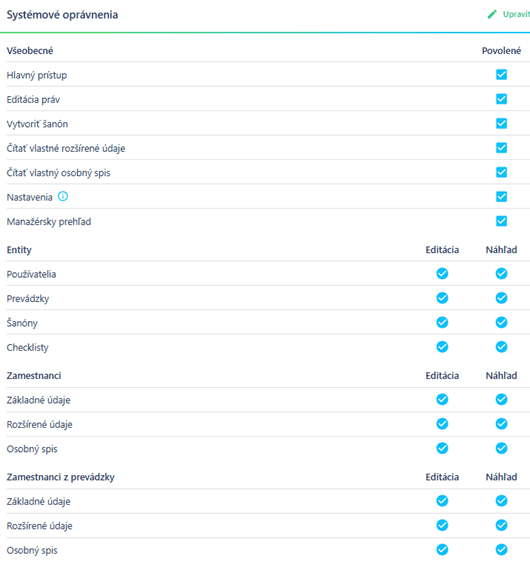Toggle the Editácia práv checkbox
Screen dimensions: 530x564
tap(501, 99)
